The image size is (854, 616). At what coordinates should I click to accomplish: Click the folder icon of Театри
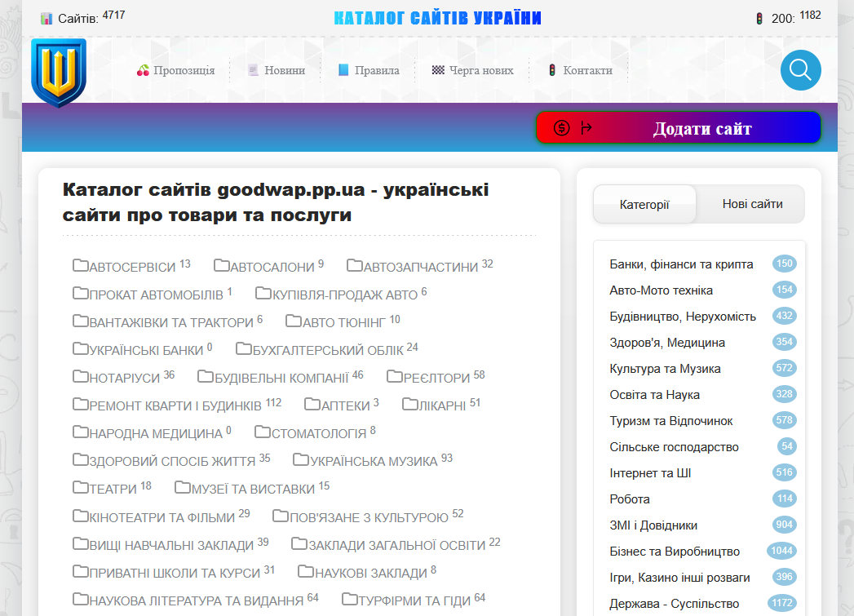[80, 487]
